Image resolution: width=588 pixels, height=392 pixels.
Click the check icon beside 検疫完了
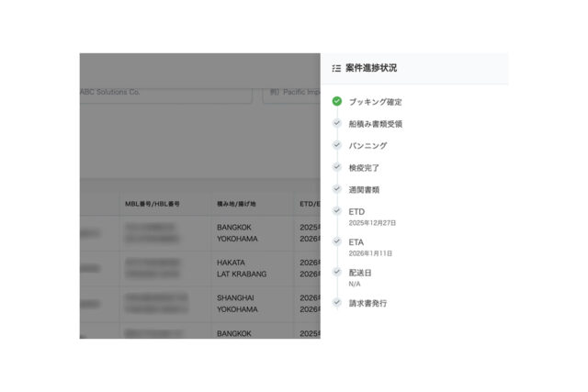[337, 167]
